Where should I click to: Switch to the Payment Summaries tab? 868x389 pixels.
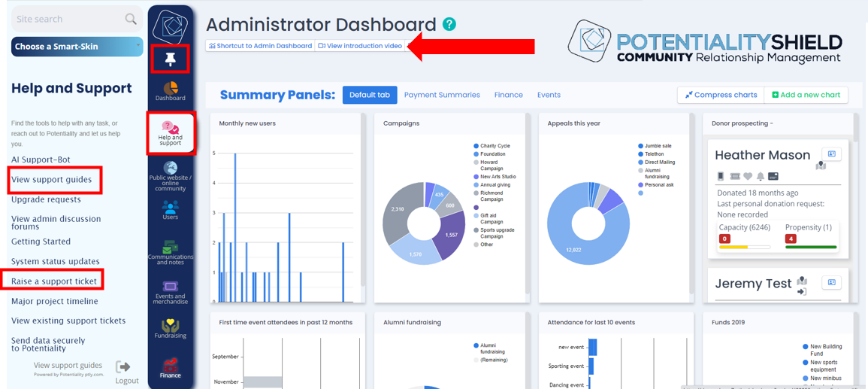coord(442,95)
